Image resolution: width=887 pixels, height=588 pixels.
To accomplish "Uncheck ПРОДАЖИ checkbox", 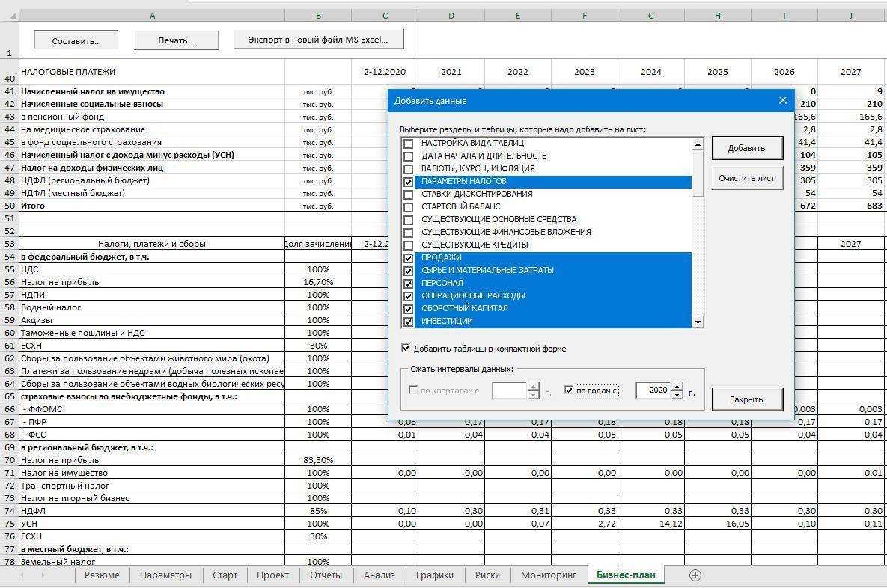I will point(409,258).
